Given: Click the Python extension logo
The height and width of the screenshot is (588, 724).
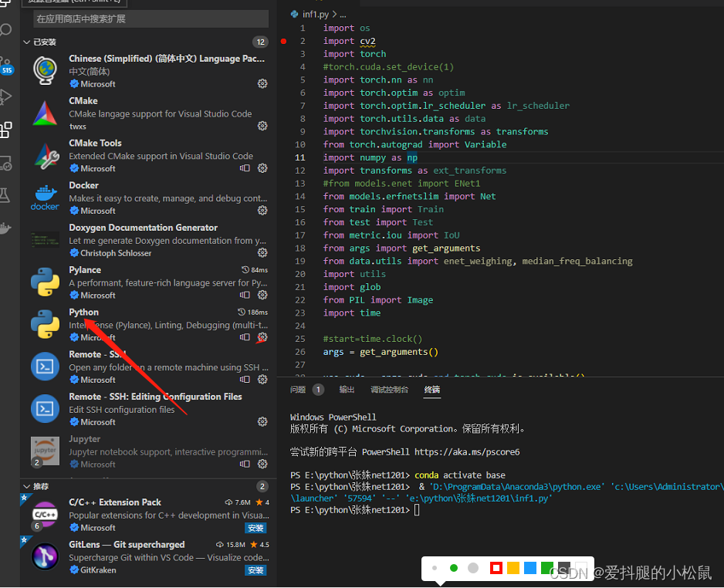Looking at the screenshot, I should coord(45,324).
